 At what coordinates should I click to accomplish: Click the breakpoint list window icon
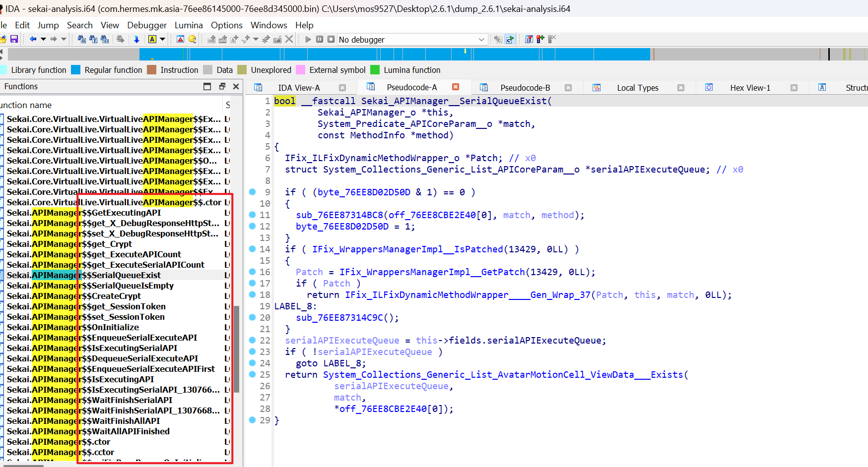[529, 39]
